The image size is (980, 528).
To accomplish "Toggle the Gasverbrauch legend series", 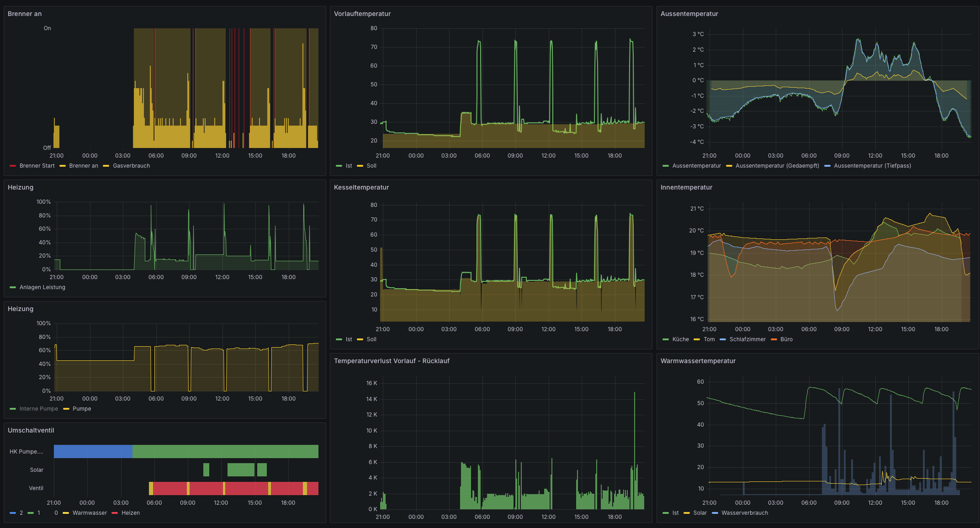I will coord(131,166).
